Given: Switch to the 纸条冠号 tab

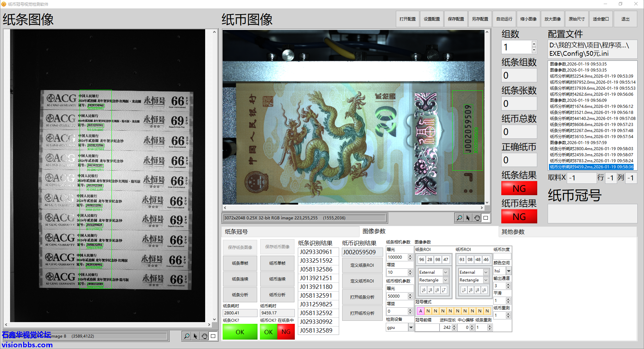Looking at the screenshot, I should (x=236, y=232).
